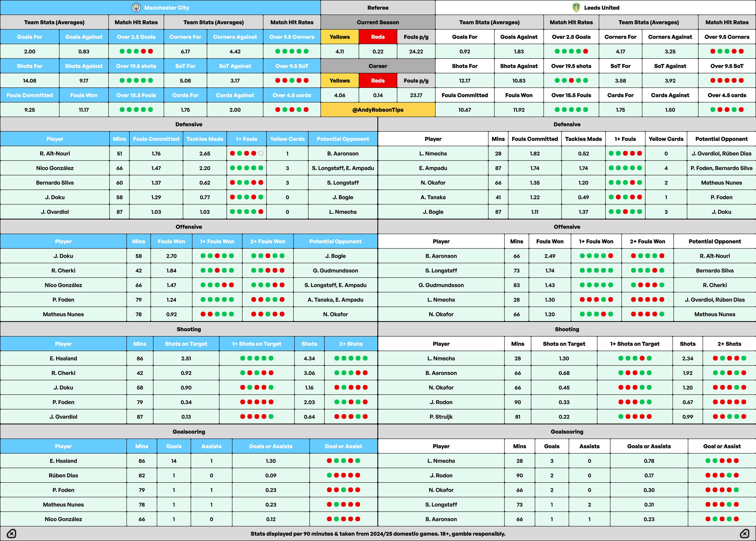Open the @AndyRobsonTips handle link
Image resolution: width=756 pixels, height=541 pixels.
(x=378, y=110)
